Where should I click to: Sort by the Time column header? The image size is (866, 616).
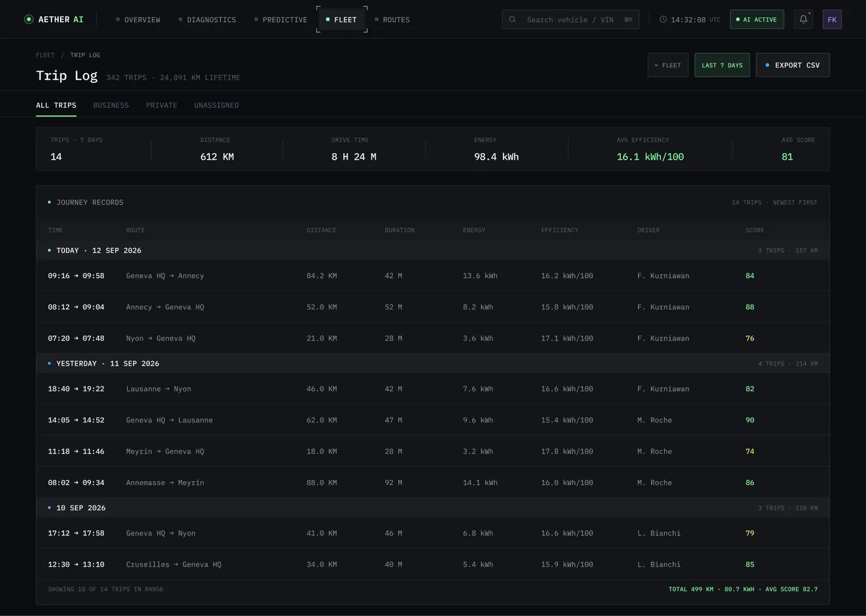coord(56,230)
